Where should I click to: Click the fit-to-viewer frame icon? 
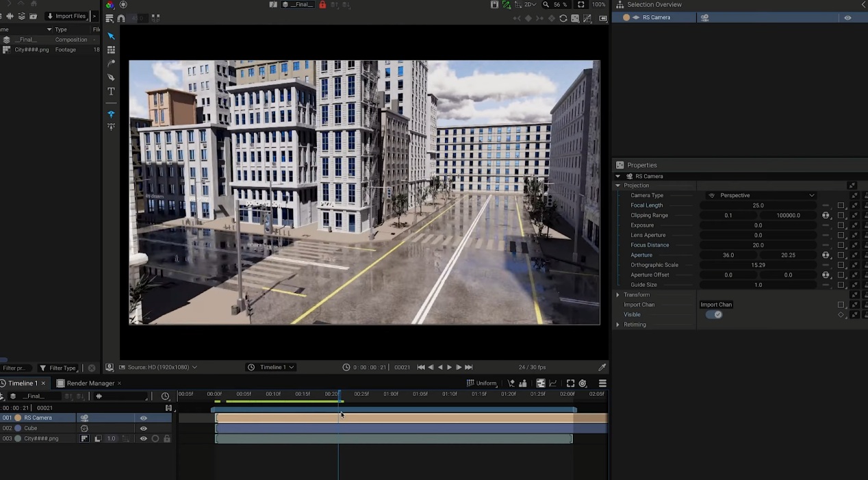tap(581, 5)
